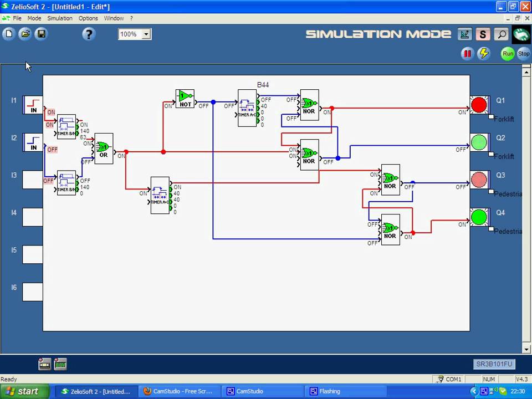Viewport: 532px width, 399px height.
Task: Click the magnifier monitoring mode icon
Action: click(x=501, y=34)
